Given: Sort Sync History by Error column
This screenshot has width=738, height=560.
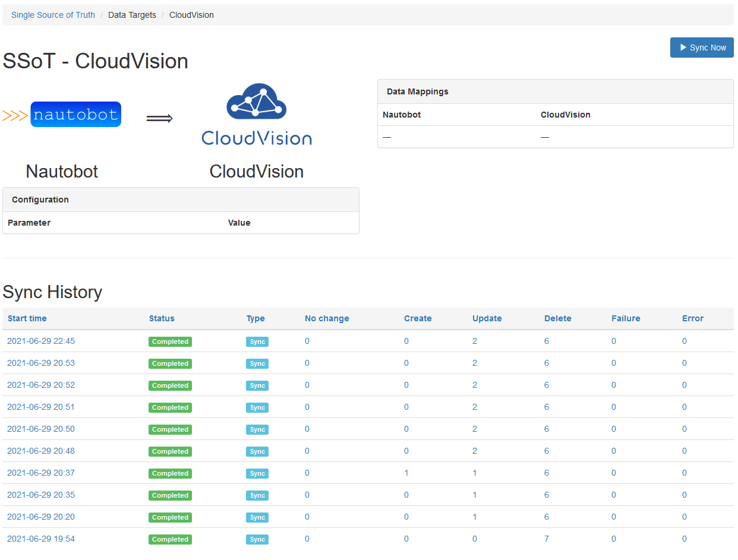Looking at the screenshot, I should point(693,318).
